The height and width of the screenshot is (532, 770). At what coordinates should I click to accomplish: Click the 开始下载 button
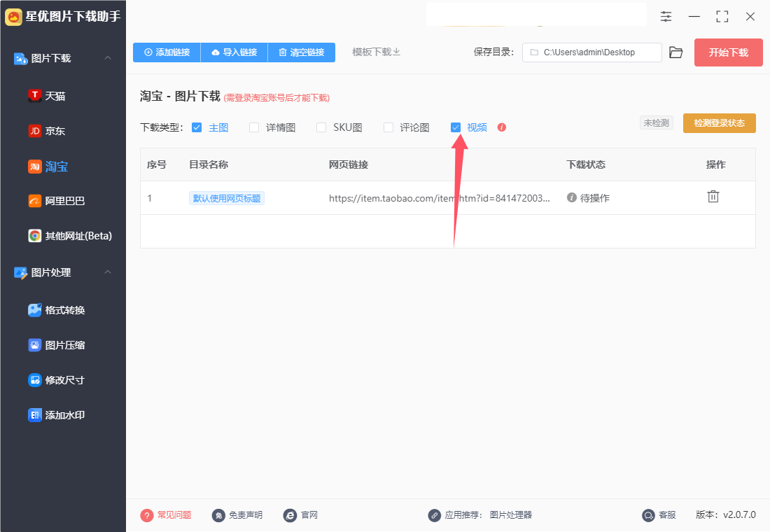pyautogui.click(x=728, y=52)
